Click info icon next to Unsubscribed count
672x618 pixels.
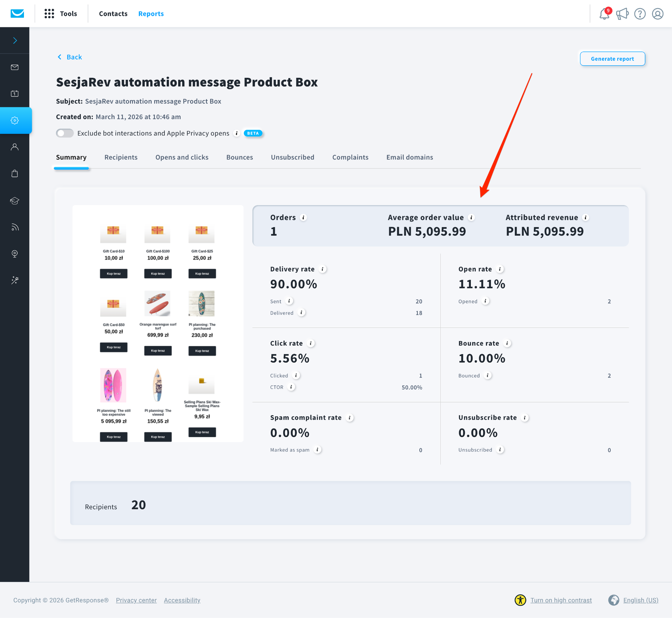(500, 450)
